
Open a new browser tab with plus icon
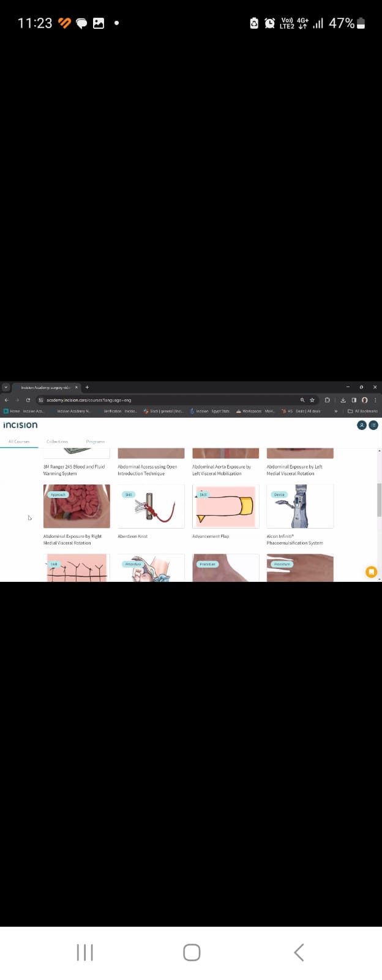pyautogui.click(x=87, y=387)
